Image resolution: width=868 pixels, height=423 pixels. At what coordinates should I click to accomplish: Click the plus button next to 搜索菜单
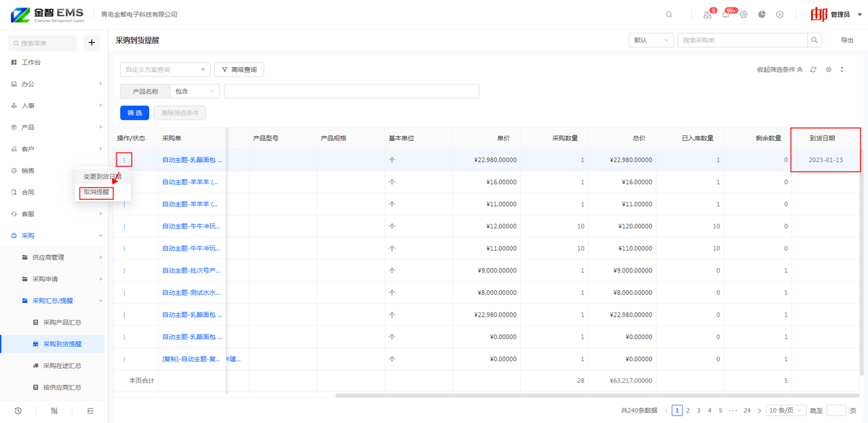point(92,43)
